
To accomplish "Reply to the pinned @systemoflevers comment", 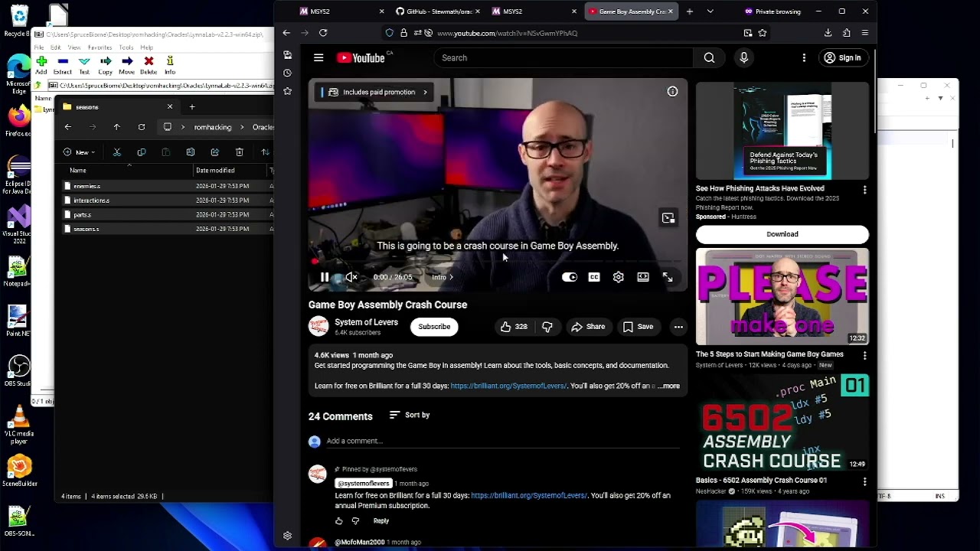I will point(381,520).
